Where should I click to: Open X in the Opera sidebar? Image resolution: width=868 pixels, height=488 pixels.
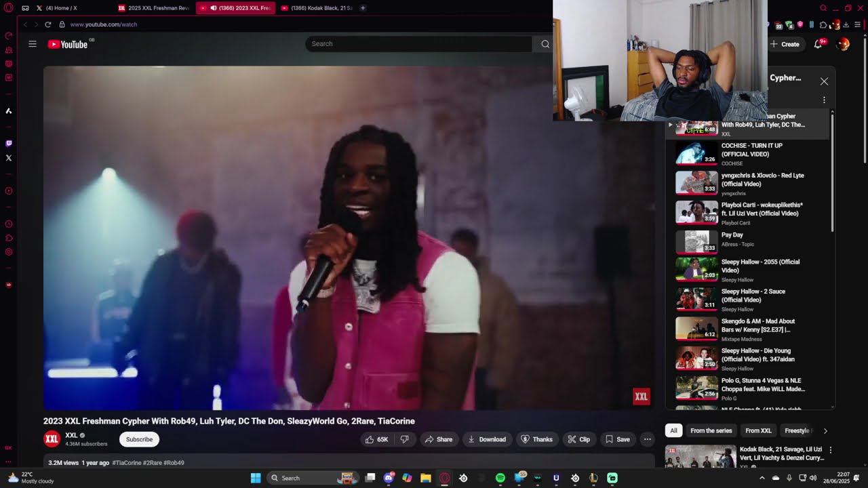pos(9,158)
